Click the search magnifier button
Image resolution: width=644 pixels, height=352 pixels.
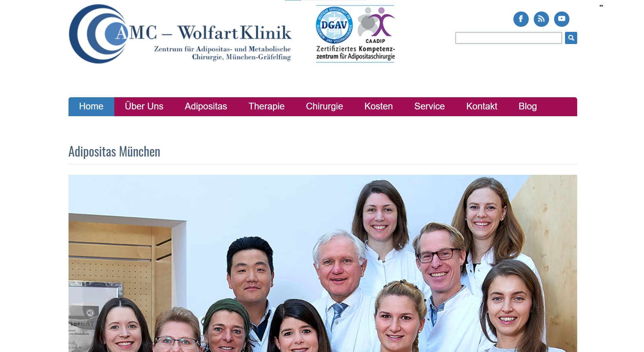(571, 38)
